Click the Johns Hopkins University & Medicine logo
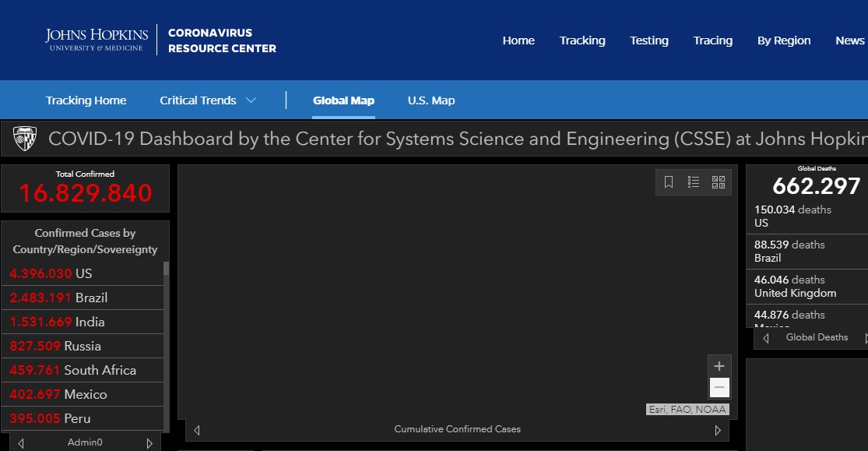 coord(97,40)
